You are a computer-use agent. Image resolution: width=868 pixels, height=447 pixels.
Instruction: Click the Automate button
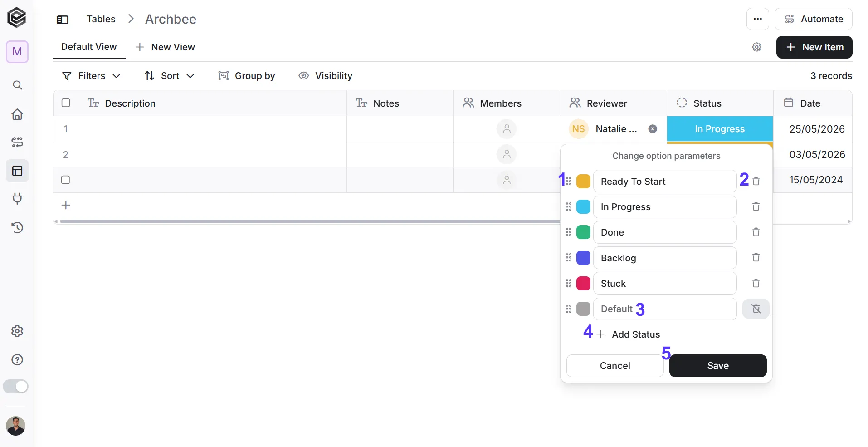coord(814,19)
